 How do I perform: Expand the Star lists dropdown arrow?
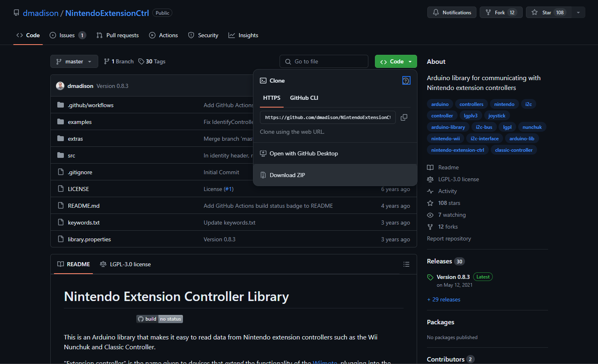pos(578,13)
